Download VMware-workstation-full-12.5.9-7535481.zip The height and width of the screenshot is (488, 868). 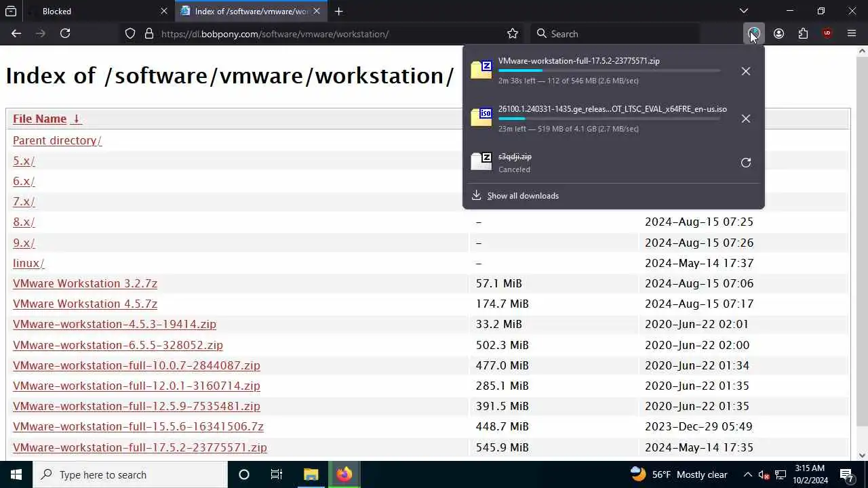(x=136, y=406)
